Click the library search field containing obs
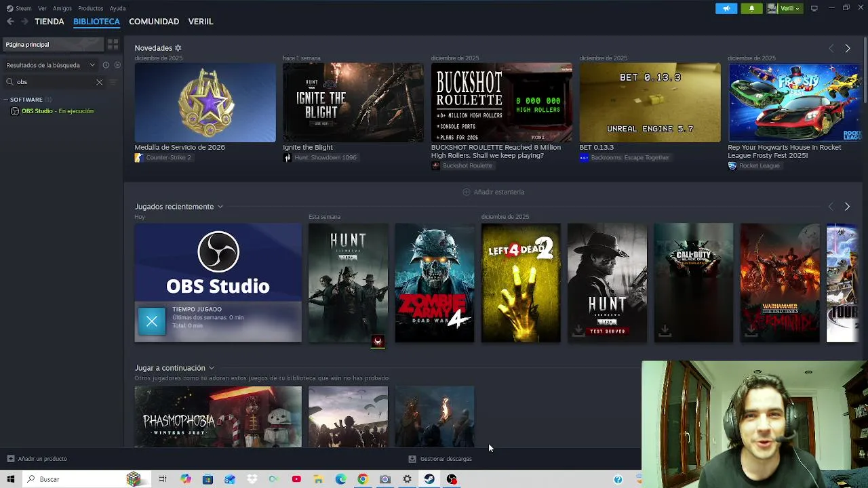868x488 pixels. [54, 82]
